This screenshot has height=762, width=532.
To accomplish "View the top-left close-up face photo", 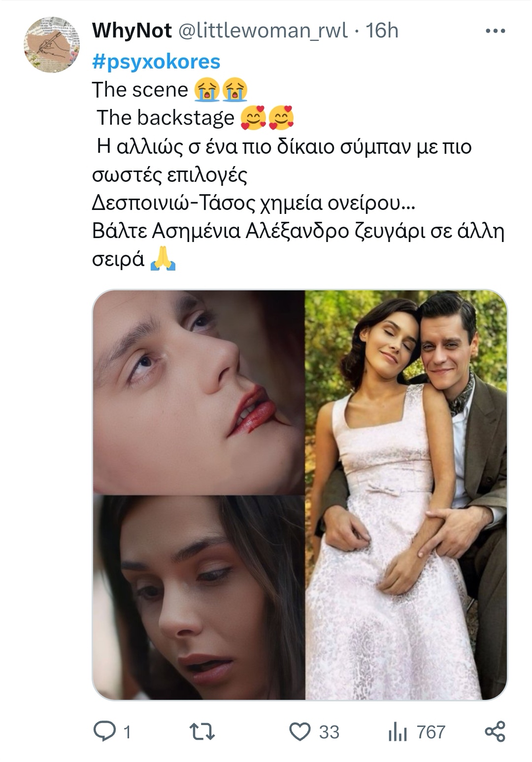I will [199, 392].
